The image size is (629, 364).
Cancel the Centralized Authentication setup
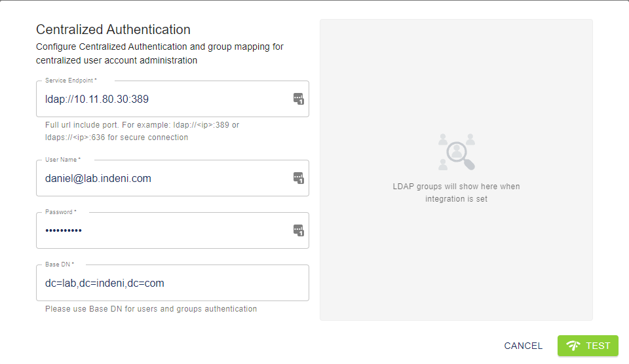(x=523, y=346)
